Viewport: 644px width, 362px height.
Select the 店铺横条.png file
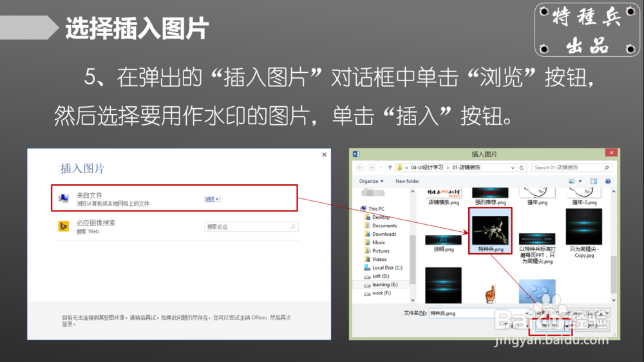point(443,197)
